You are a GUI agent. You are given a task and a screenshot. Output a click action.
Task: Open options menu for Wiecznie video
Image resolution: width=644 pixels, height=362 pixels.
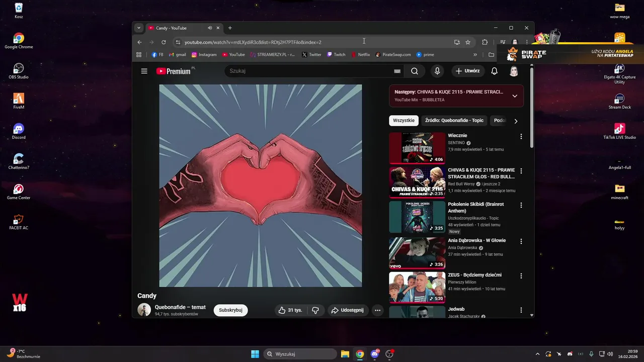521,136
